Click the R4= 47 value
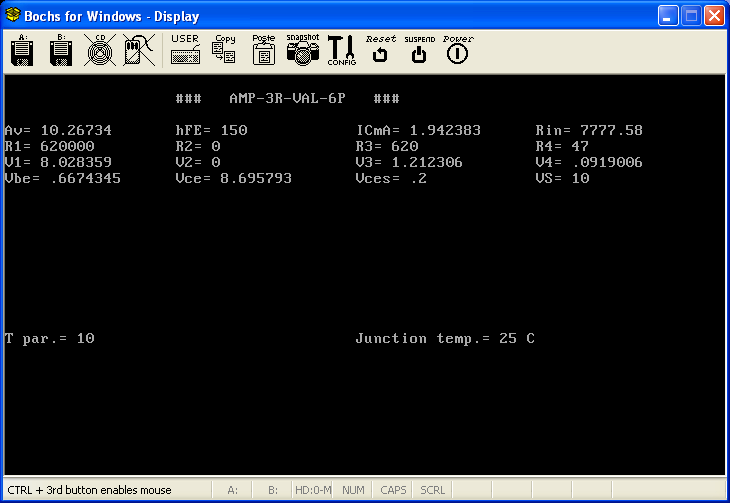 click(x=562, y=146)
